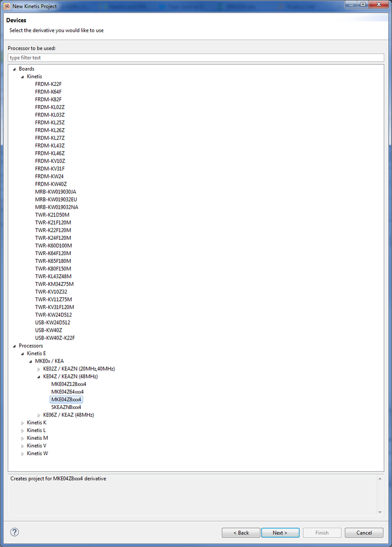Select board TWR-K24F120M
The height and width of the screenshot is (547, 392).
coord(53,238)
